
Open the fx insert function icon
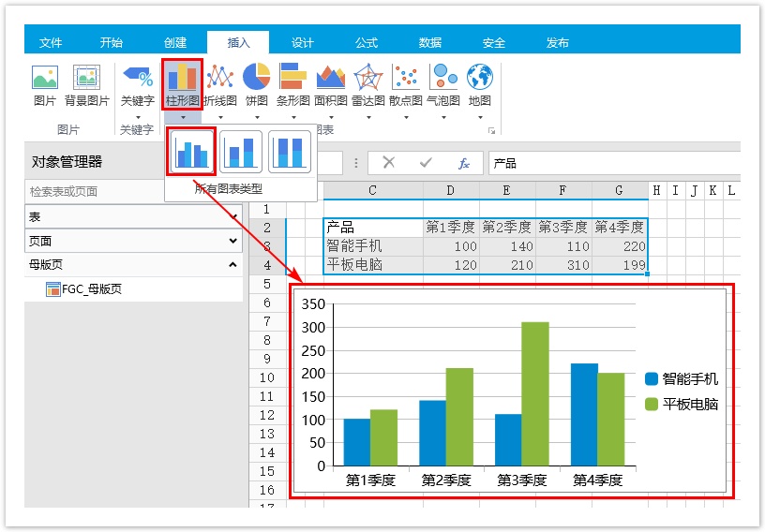pos(464,163)
